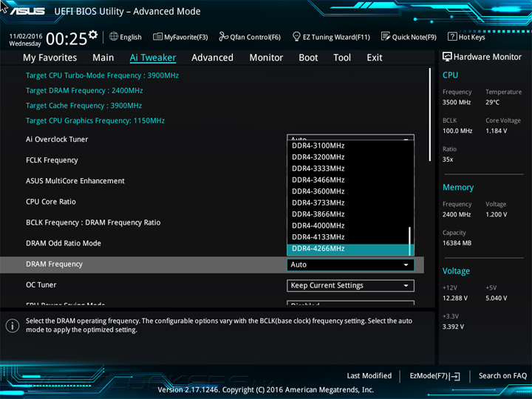The width and height of the screenshot is (532, 399).
Task: Choose DDR4-3600MHz in the frequency list
Action: pos(318,191)
